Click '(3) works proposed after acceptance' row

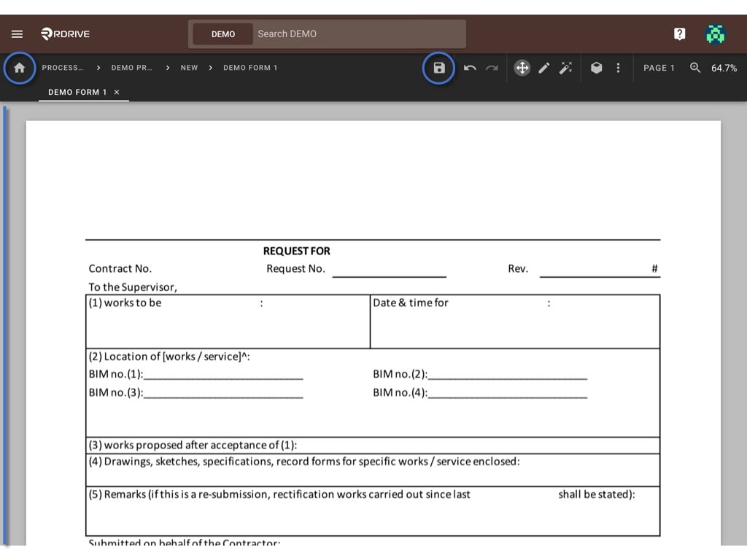pos(373,446)
